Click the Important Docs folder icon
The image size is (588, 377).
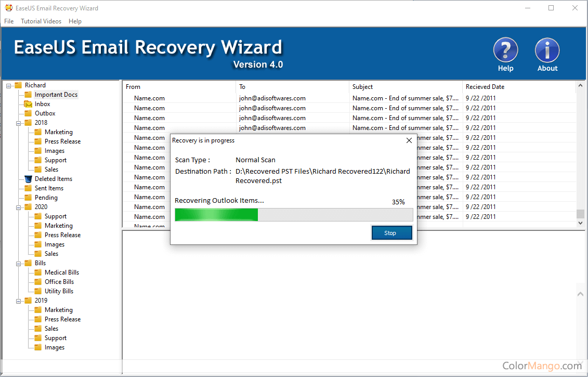coord(28,95)
